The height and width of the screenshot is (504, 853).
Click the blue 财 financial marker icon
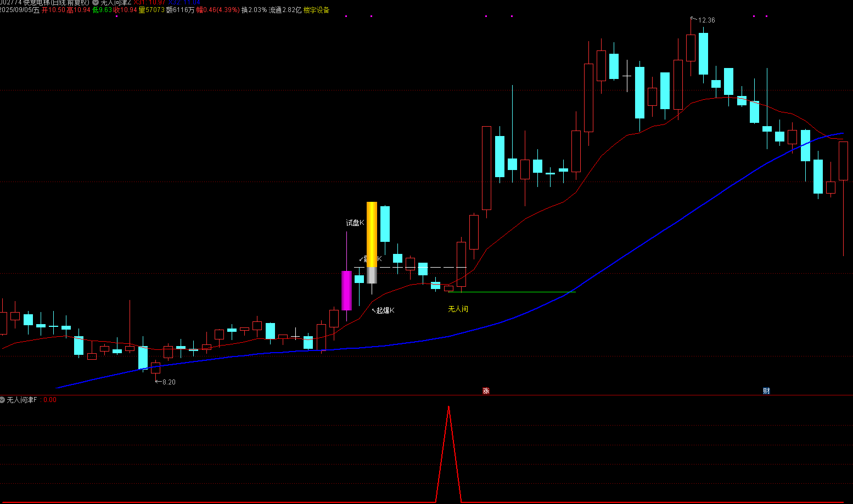click(766, 390)
